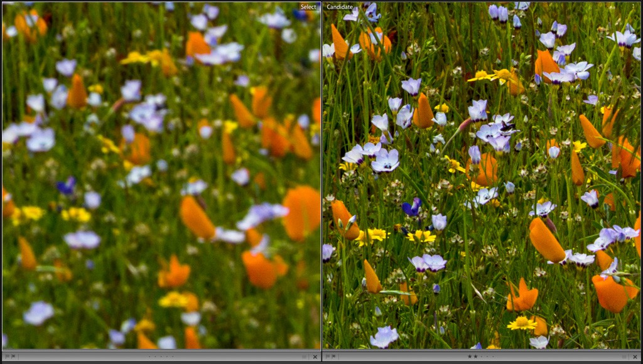This screenshot has height=364, width=643.
Task: Set a rating on the Select photo
Action: (161, 356)
